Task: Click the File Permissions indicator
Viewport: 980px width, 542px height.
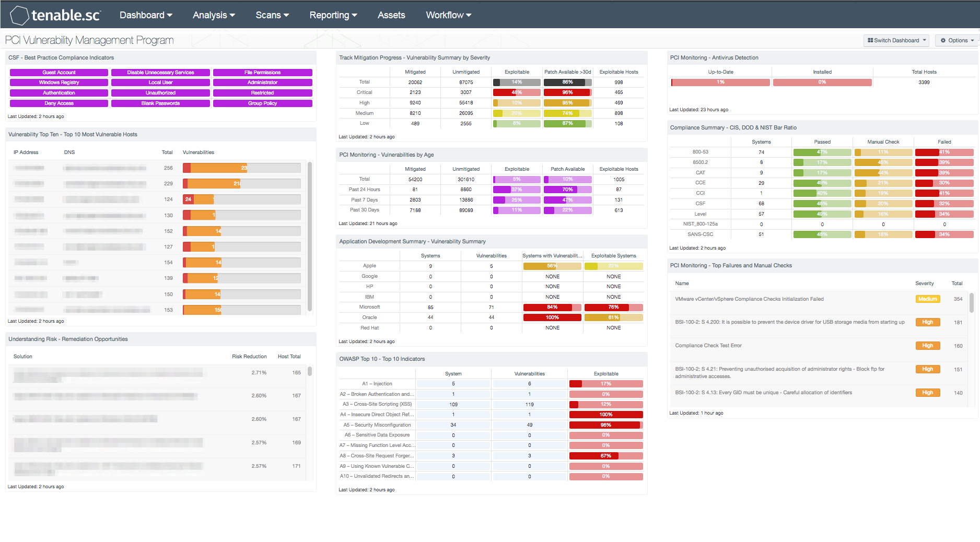Action: point(263,73)
